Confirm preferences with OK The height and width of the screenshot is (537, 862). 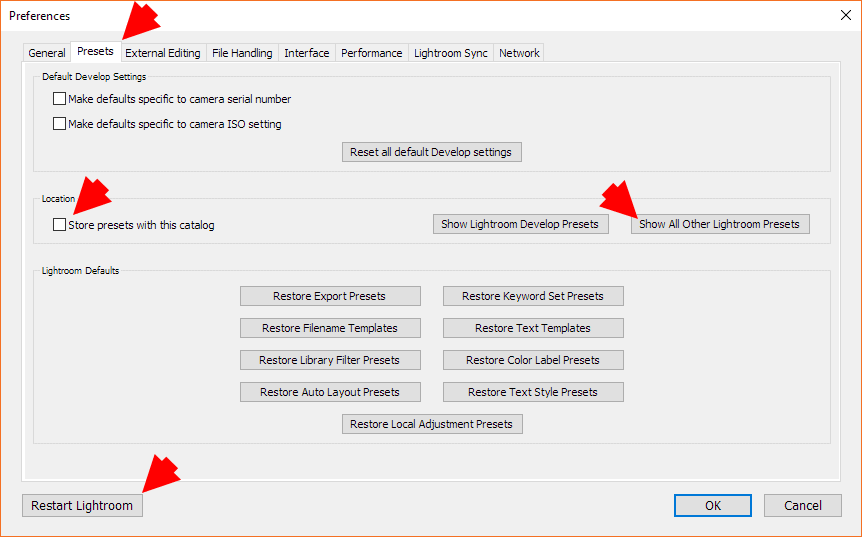click(713, 506)
